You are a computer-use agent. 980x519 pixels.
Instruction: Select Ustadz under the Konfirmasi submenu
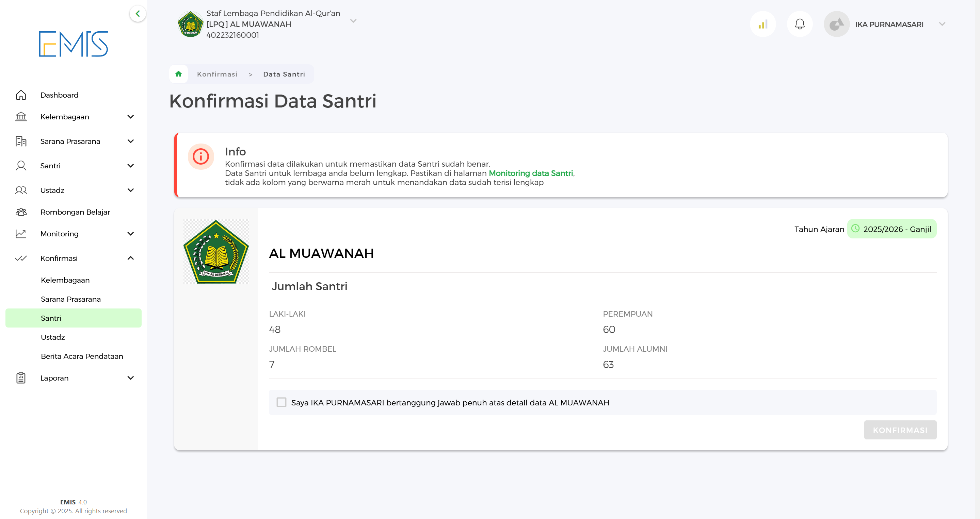tap(53, 337)
